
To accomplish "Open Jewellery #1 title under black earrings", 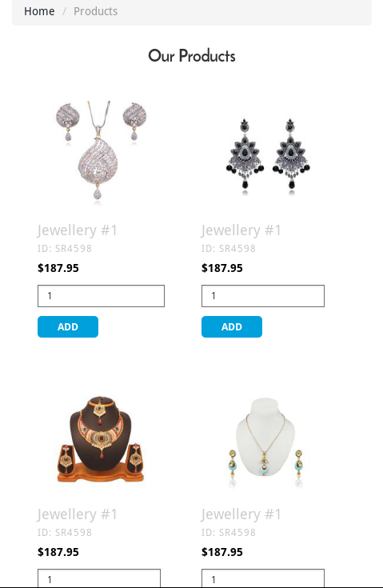I will click(241, 230).
